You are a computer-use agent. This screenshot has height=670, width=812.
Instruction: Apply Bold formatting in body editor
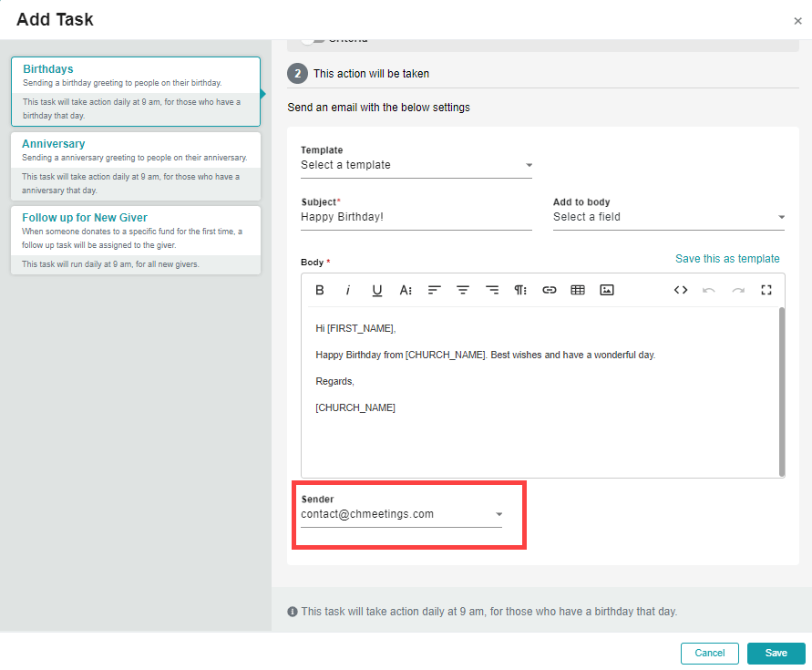click(320, 290)
